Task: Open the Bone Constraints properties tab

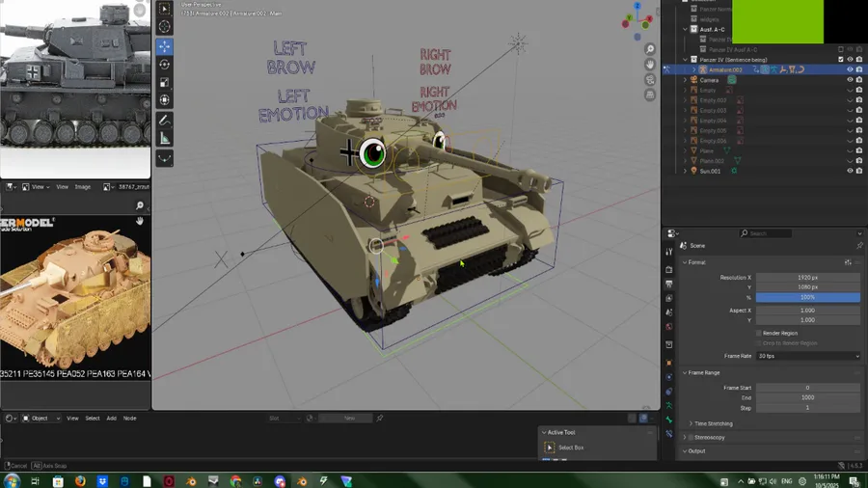Action: [668, 434]
